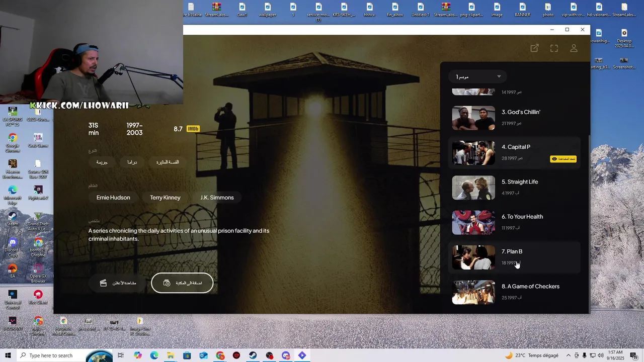The height and width of the screenshot is (362, 644).
Task: Open Grand Theft Auto V desktop shortcut
Action: pos(38,221)
